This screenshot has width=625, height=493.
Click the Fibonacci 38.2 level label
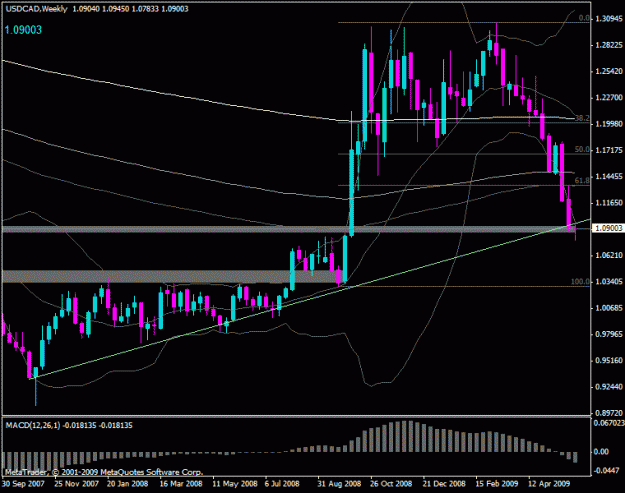click(x=582, y=118)
